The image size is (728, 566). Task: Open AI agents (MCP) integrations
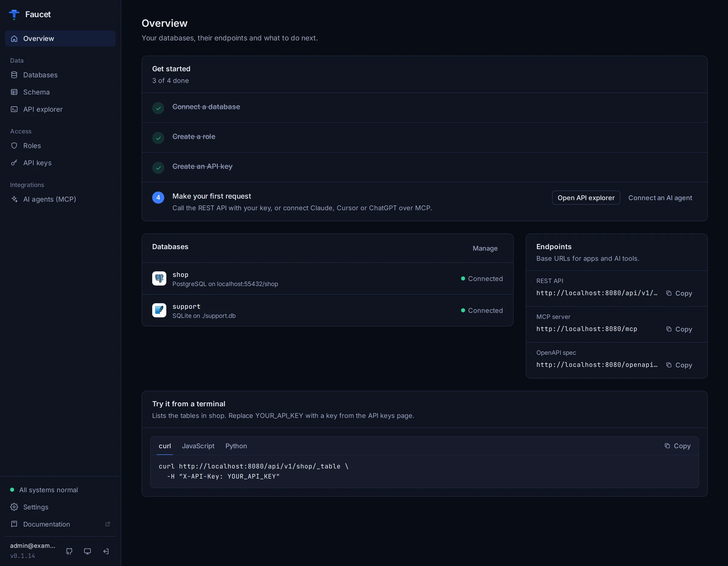(60, 199)
